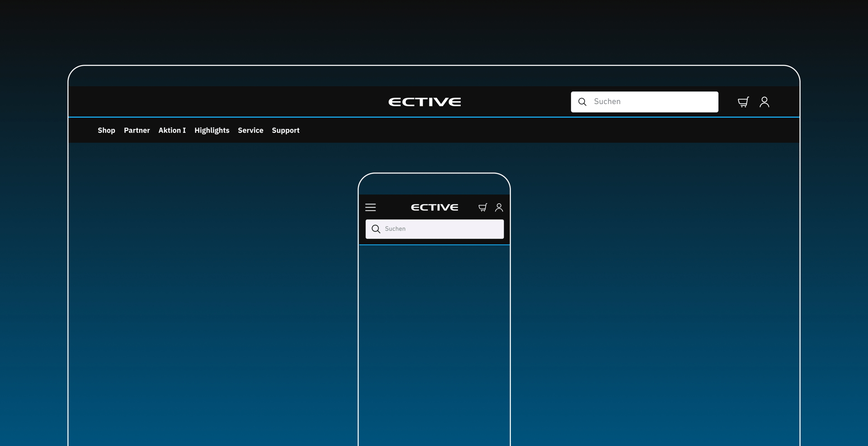Open the shopping cart in desktop header

[x=743, y=102]
